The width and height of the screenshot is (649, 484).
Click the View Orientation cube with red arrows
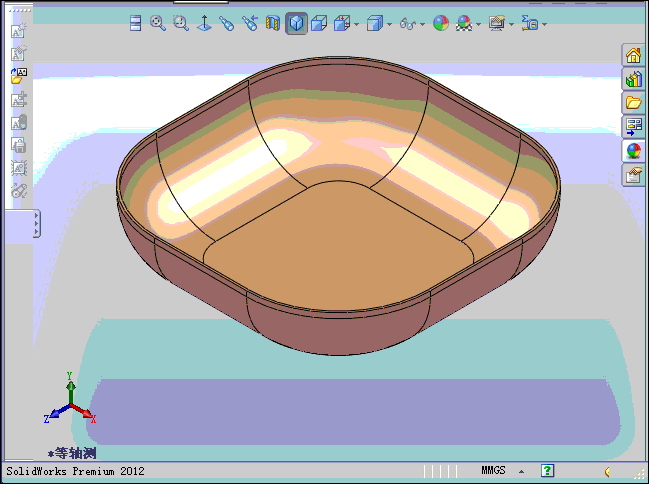point(342,23)
